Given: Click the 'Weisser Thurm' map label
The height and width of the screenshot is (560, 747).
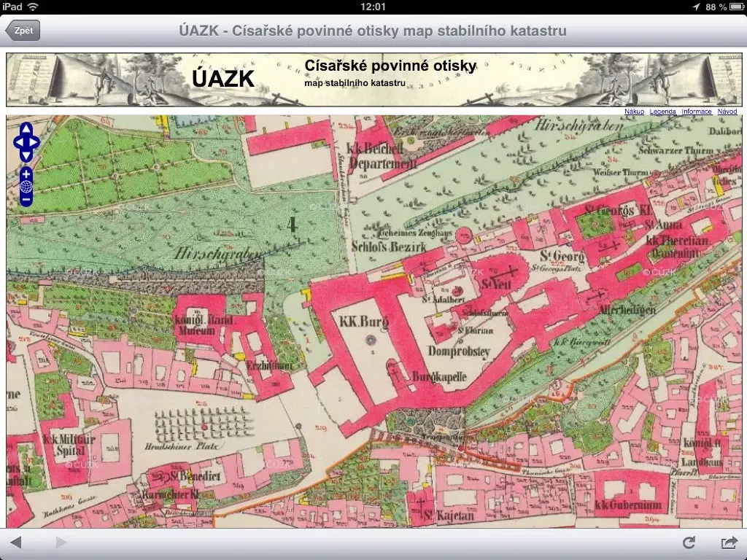Looking at the screenshot, I should click(622, 172).
